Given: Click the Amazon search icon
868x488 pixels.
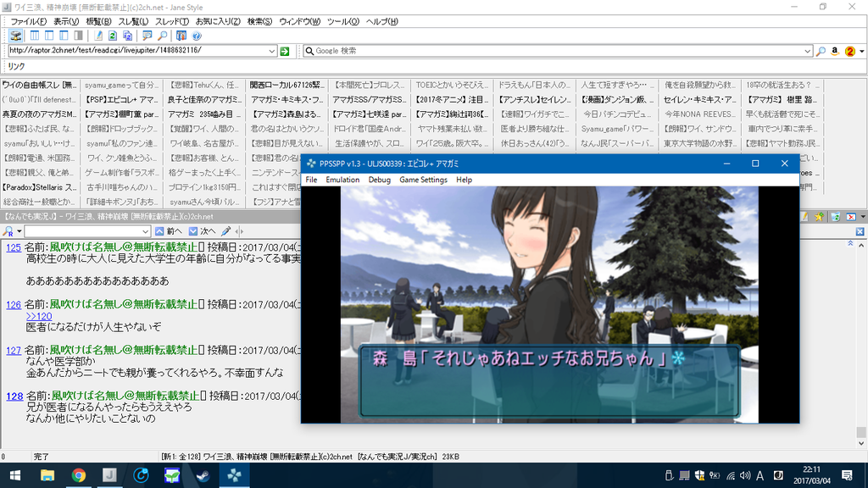Looking at the screenshot, I should pyautogui.click(x=835, y=51).
